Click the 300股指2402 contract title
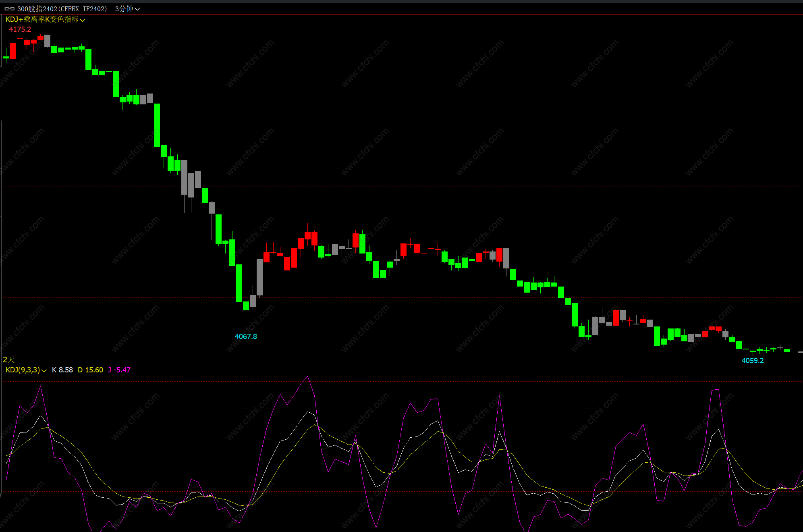This screenshot has height=532, width=803. pyautogui.click(x=62, y=8)
